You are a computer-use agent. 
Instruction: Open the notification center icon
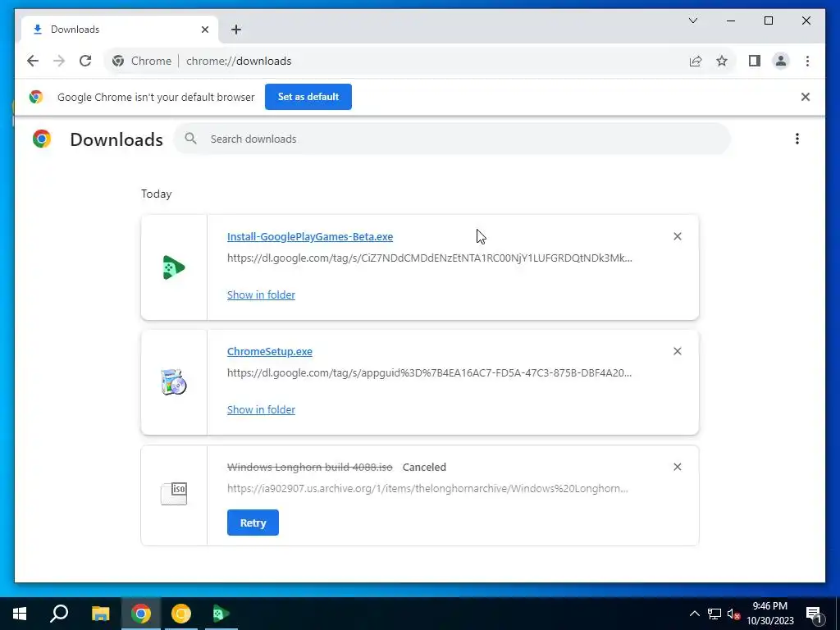click(815, 614)
